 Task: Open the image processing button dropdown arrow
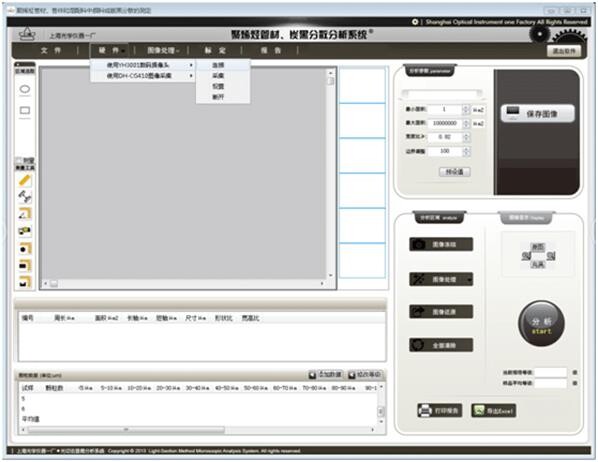[469, 280]
